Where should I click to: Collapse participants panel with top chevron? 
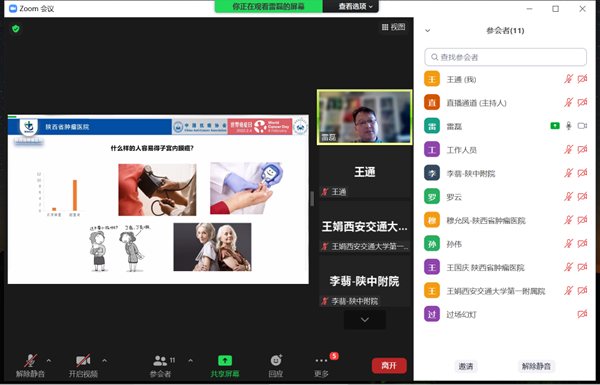pos(427,31)
